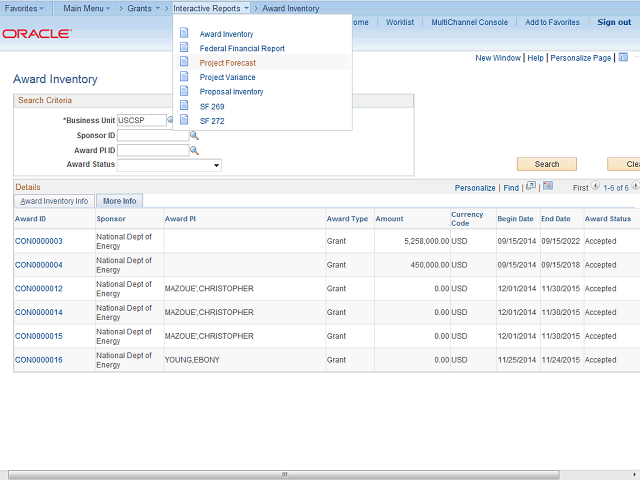Show previous rows with the left arrow icon
The height and width of the screenshot is (480, 640).
[x=595, y=186]
